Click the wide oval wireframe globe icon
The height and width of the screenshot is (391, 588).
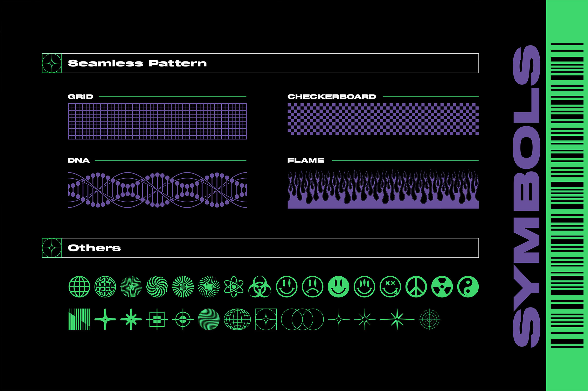click(x=237, y=319)
